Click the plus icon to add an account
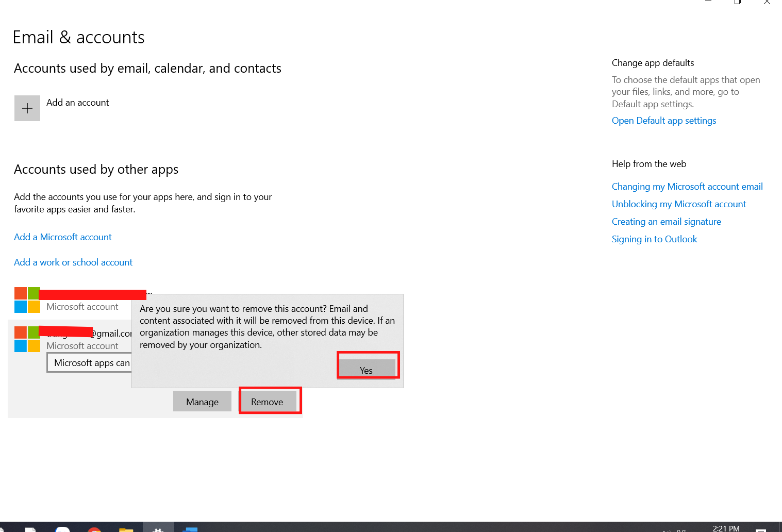The width and height of the screenshot is (782, 532). 27,108
